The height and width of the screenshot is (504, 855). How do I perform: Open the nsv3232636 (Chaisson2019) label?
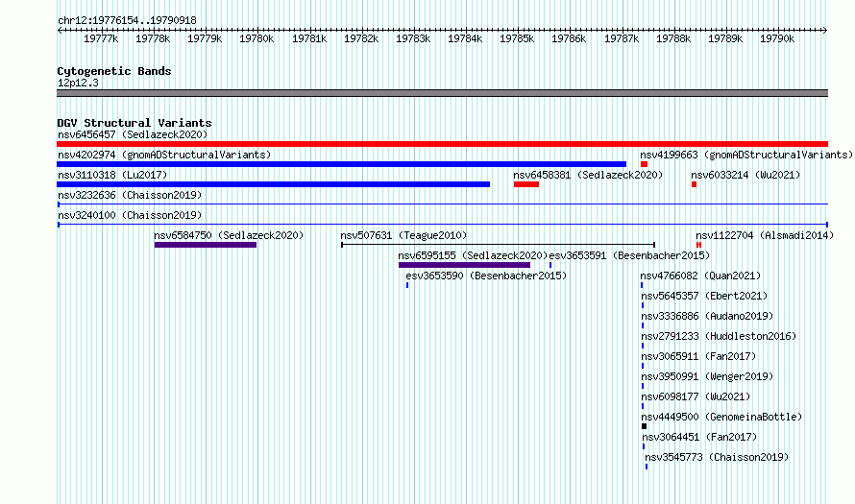pyautogui.click(x=130, y=195)
